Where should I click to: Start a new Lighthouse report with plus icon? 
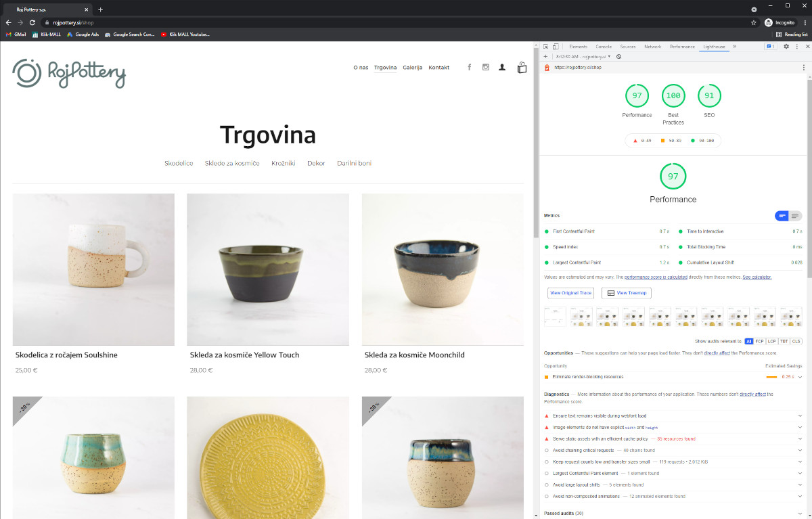click(x=546, y=56)
